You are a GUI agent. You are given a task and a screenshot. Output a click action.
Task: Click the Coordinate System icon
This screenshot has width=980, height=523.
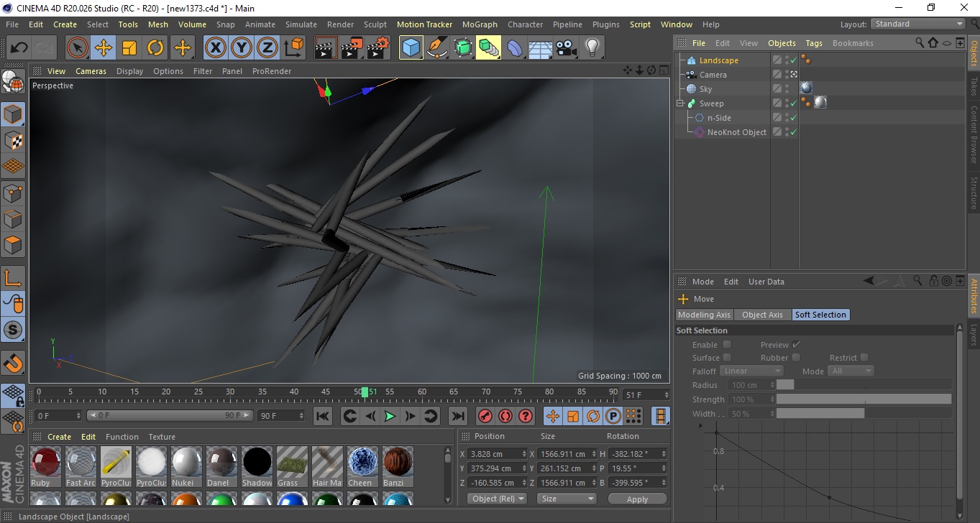pyautogui.click(x=294, y=48)
